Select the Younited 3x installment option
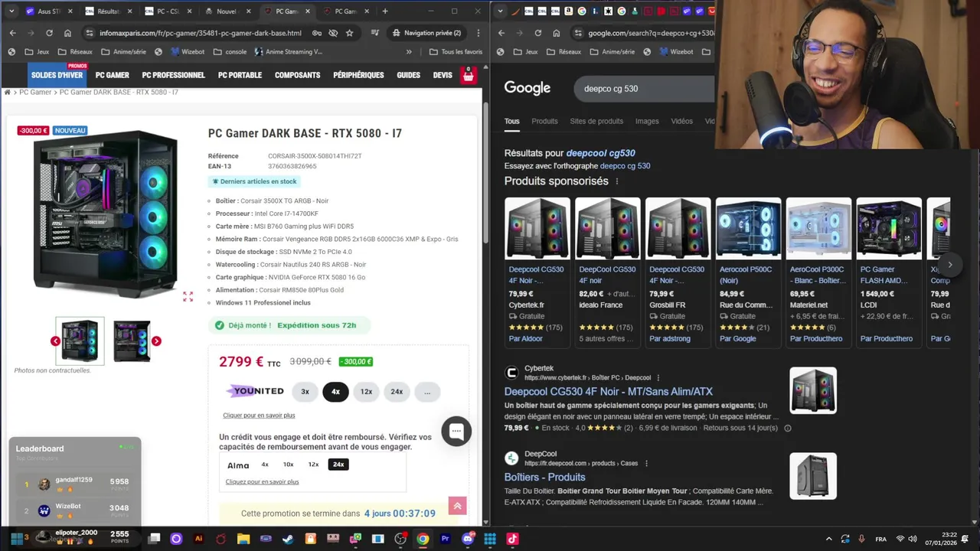980x551 pixels. pos(305,391)
